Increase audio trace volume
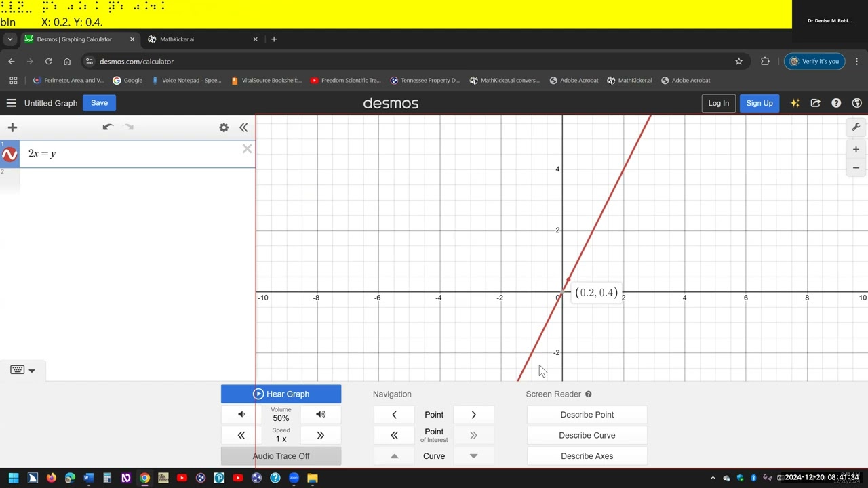 pos(321,414)
